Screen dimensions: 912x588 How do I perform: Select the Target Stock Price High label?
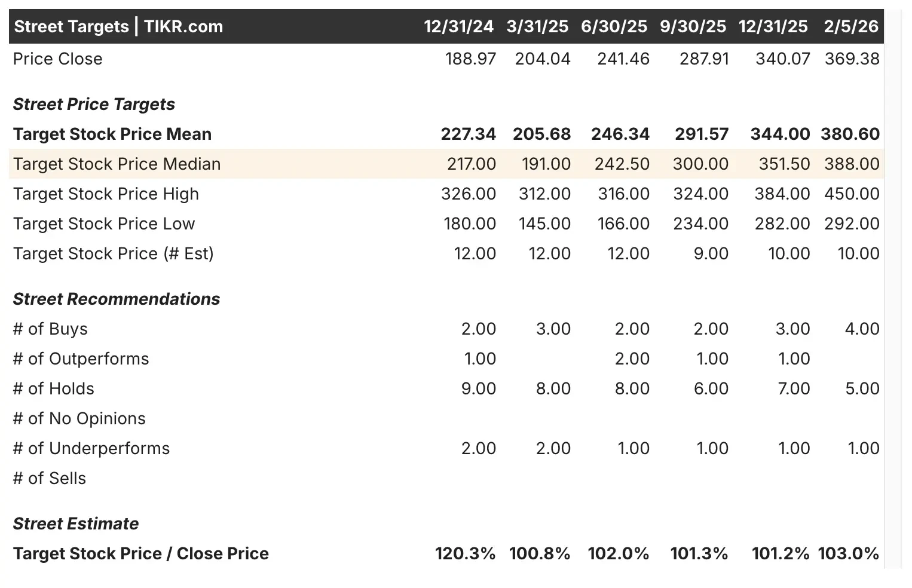pyautogui.click(x=106, y=194)
